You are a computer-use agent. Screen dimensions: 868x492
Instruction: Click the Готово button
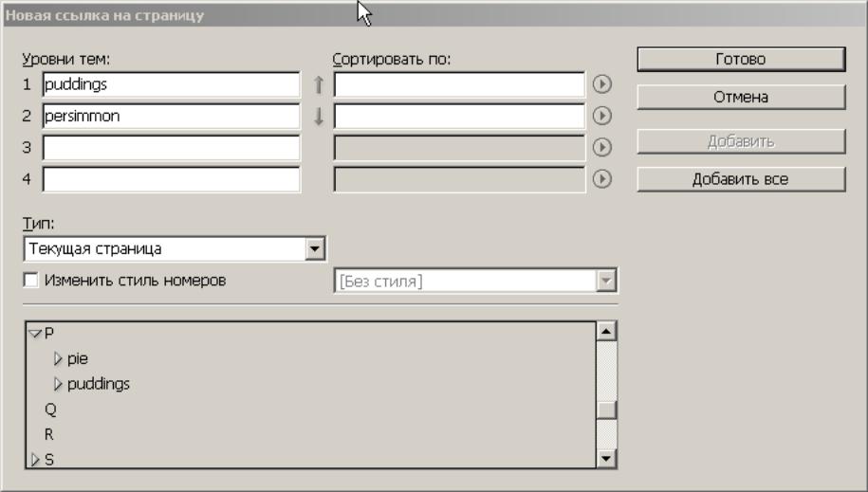741,59
